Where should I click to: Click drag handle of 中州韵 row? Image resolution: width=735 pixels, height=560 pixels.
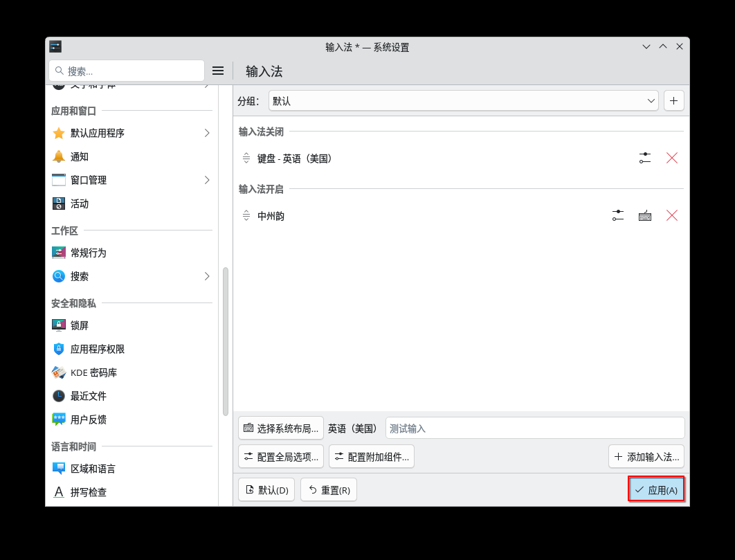[x=246, y=215]
